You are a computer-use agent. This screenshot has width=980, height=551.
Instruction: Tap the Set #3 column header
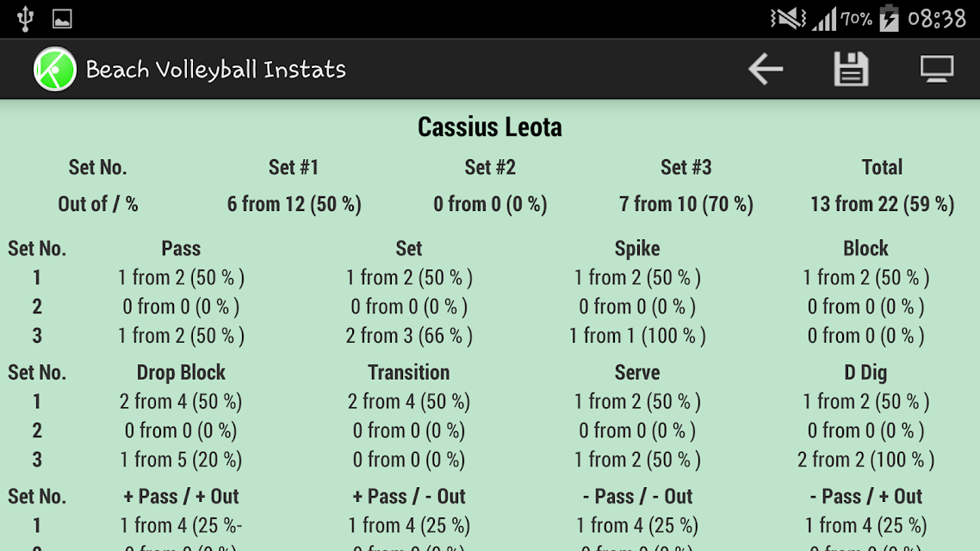pos(685,167)
